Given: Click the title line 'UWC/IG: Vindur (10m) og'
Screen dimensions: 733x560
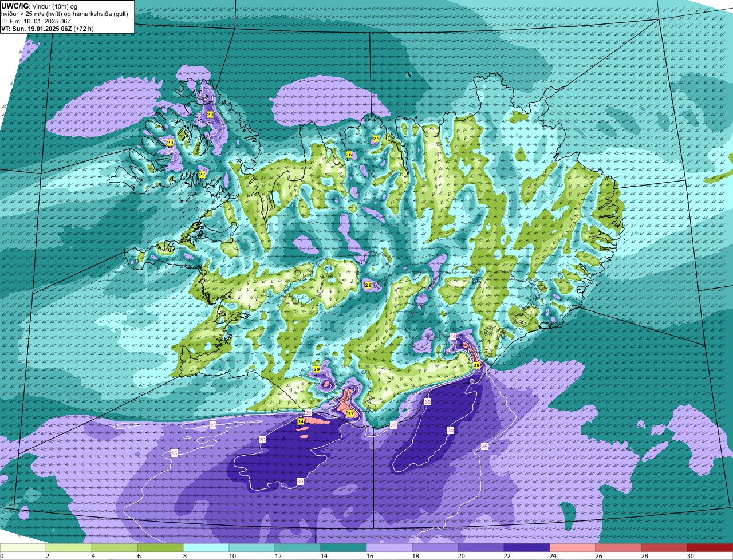Looking at the screenshot, I should pyautogui.click(x=40, y=6).
